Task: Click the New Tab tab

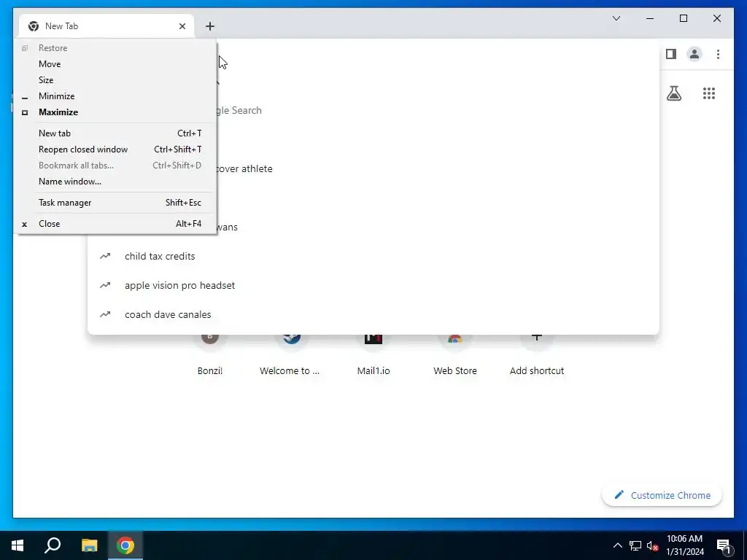Action: point(107,26)
